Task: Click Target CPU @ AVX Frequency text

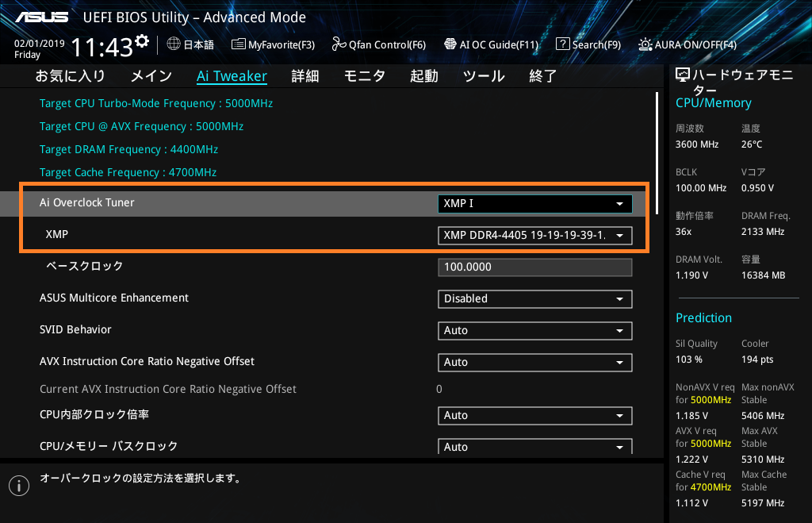Action: tap(141, 126)
